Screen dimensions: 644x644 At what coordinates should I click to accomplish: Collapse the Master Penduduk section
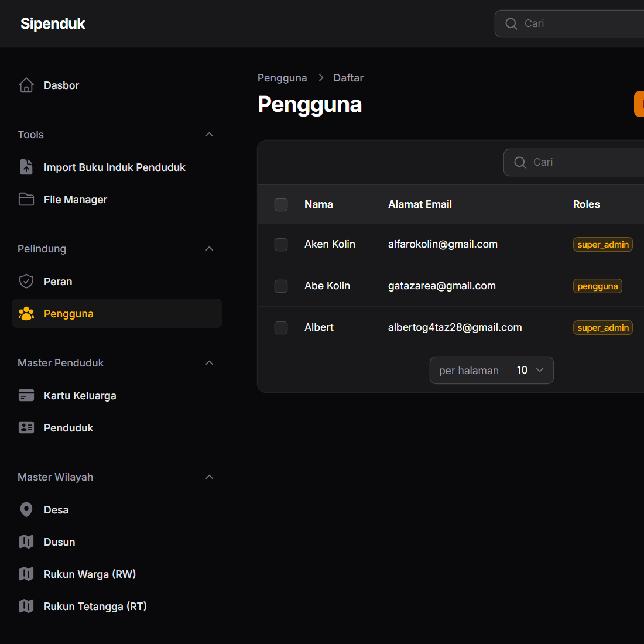209,363
